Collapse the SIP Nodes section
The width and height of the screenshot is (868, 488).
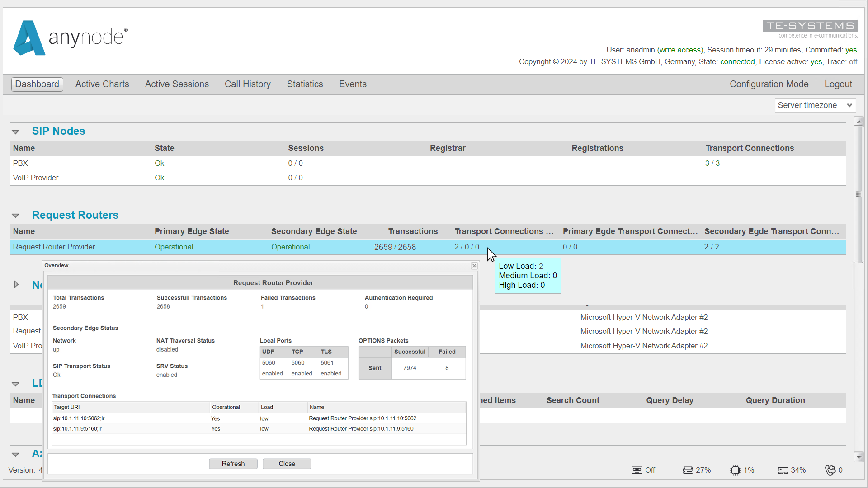click(16, 132)
